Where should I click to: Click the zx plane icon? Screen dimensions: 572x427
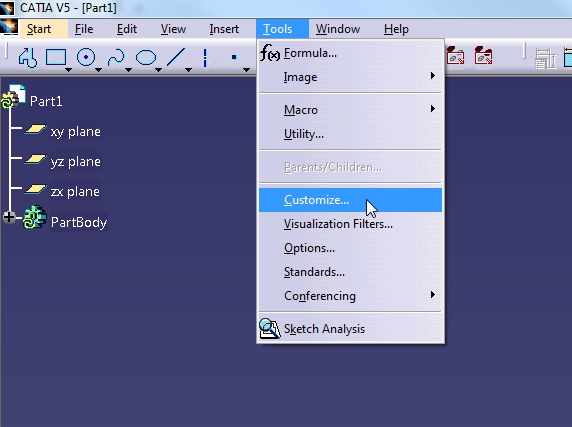(35, 189)
